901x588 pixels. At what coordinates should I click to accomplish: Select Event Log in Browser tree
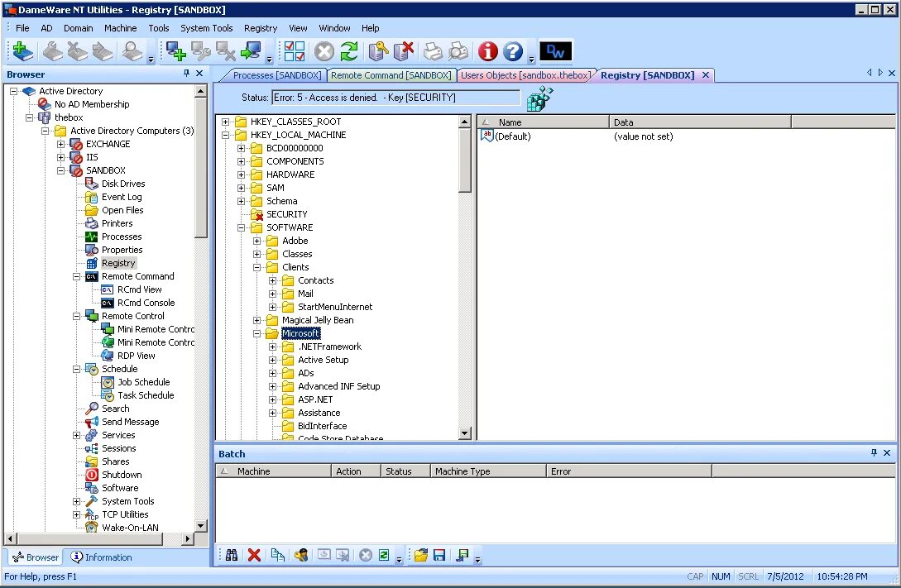point(122,197)
